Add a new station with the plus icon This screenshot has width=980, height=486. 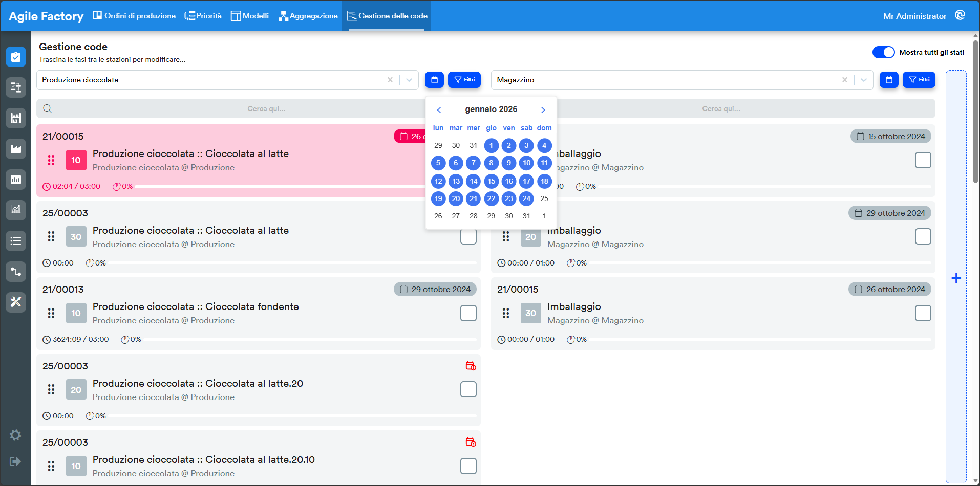pyautogui.click(x=956, y=278)
